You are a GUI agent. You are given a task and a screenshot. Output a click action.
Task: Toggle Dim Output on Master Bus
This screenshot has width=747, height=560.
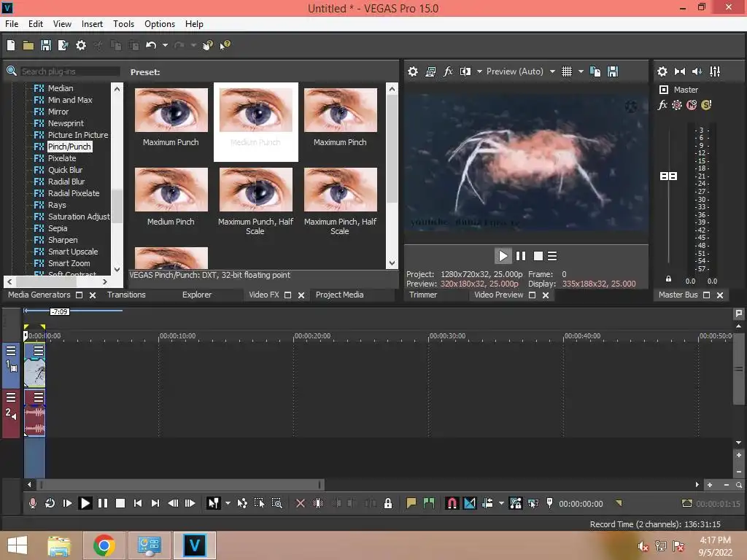click(x=697, y=71)
